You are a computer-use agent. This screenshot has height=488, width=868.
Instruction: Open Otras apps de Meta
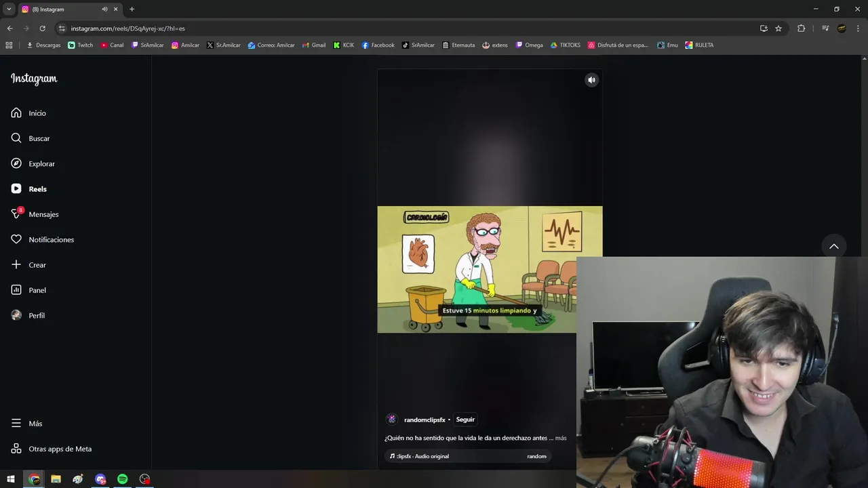[x=51, y=449]
